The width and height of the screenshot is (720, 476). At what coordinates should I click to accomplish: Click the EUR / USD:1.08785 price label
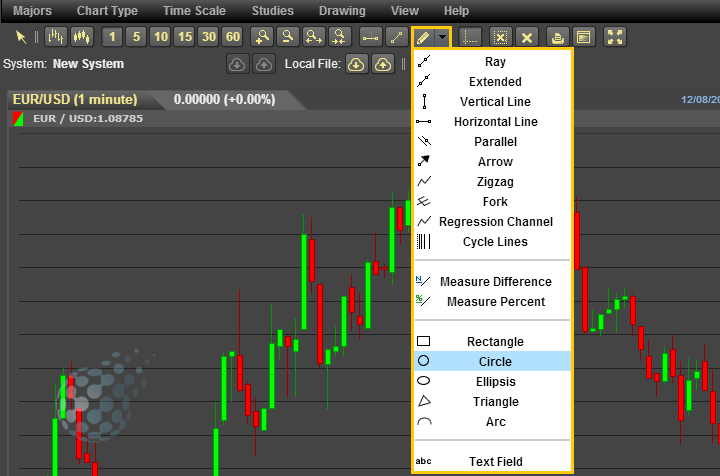coord(88,119)
